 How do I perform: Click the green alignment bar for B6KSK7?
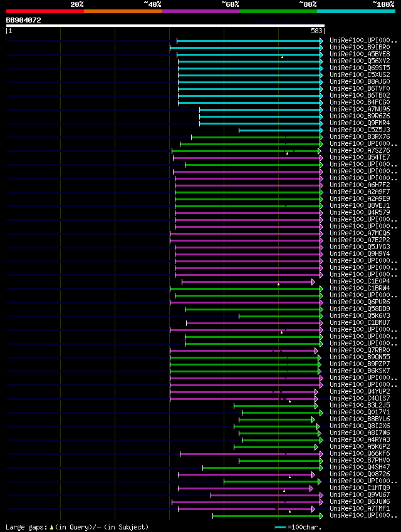(244, 372)
